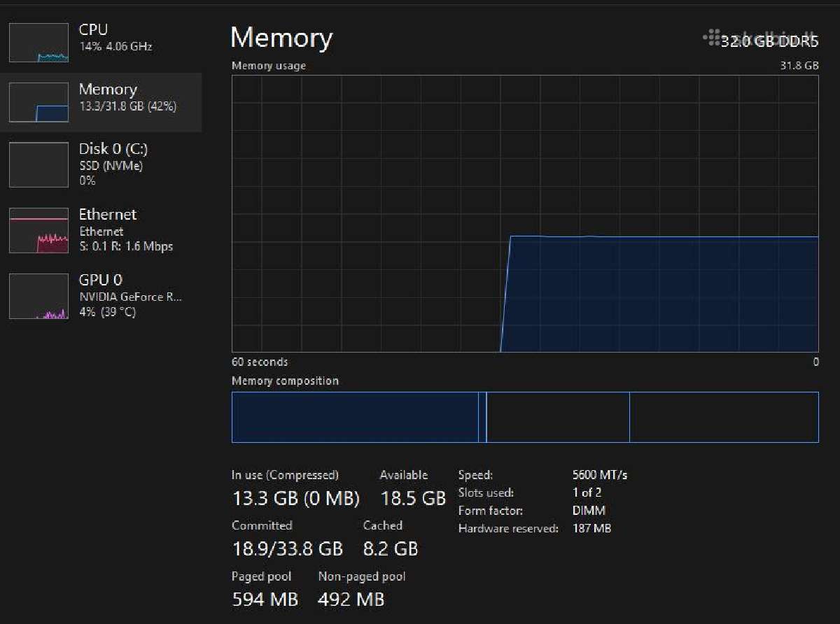
Task: Click the "Memory usage" graph caption
Action: point(269,66)
